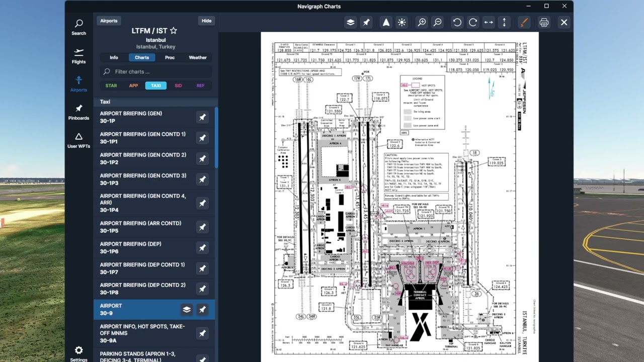The image size is (644, 362).
Task: Pin the AIRPORT BRIEFING (GEN) 30-1P chart
Action: [202, 117]
